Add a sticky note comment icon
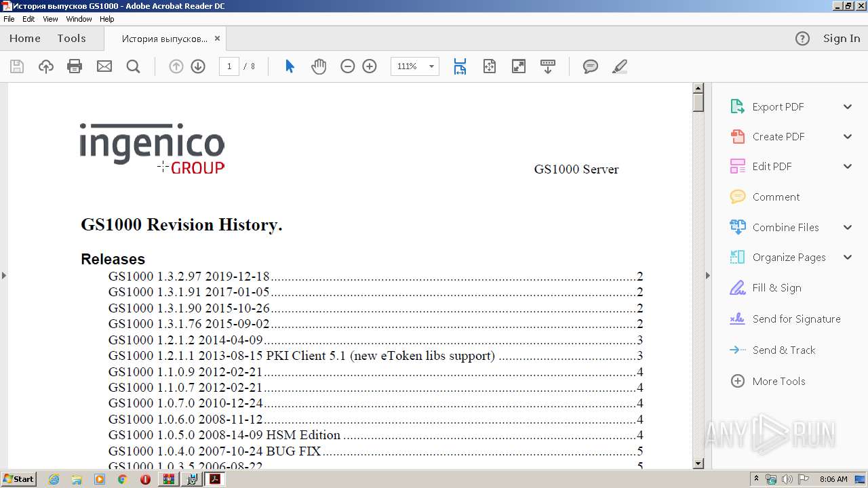Image resolution: width=868 pixels, height=488 pixels. tap(591, 66)
